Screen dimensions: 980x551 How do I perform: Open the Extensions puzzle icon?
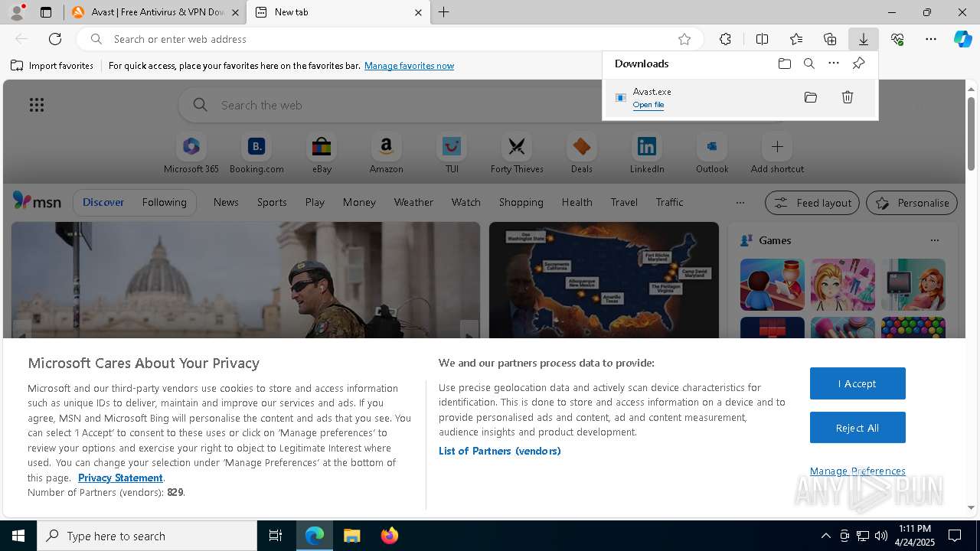click(x=725, y=39)
